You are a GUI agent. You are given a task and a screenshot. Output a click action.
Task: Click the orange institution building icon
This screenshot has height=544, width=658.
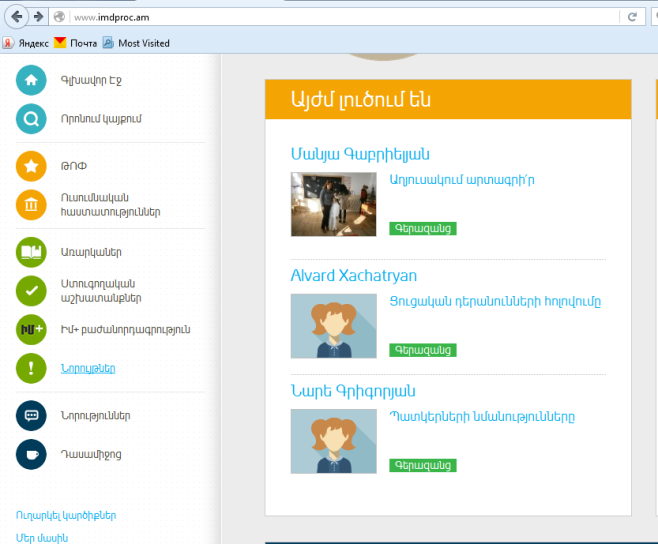pos(31,205)
